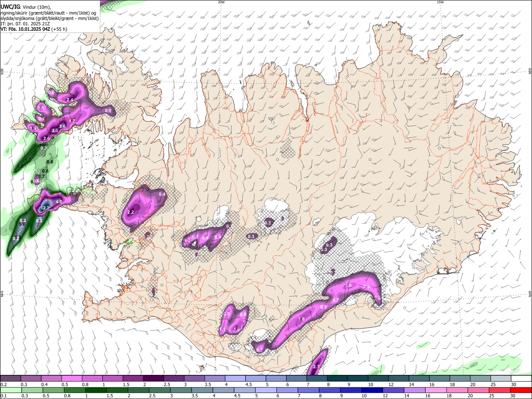This screenshot has width=532, height=399.
Task: Click the 30 label in the upper legend
Action: (x=514, y=384)
